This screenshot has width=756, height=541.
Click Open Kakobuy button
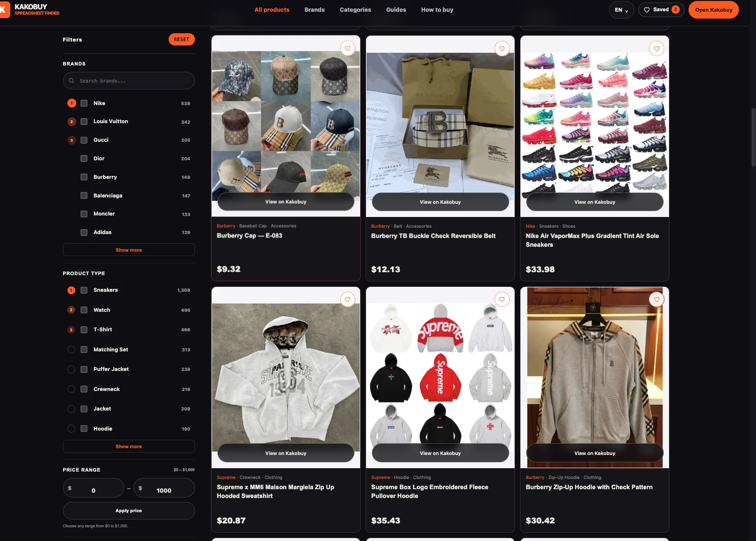click(x=713, y=10)
